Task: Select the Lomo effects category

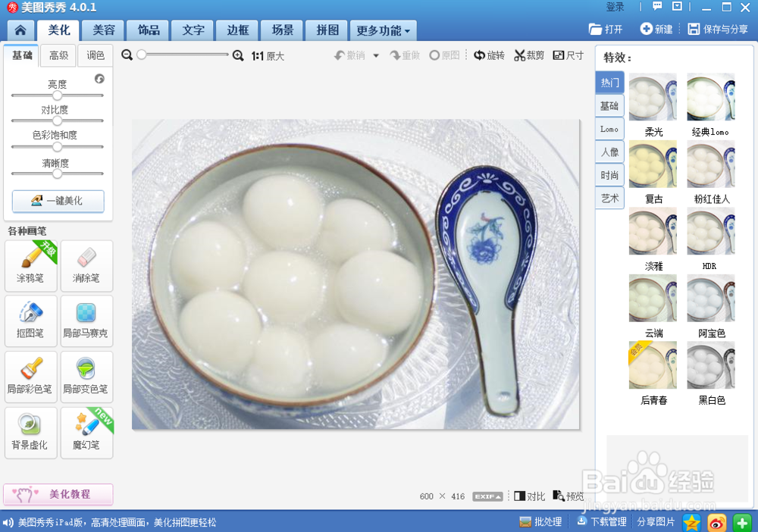Action: [609, 129]
